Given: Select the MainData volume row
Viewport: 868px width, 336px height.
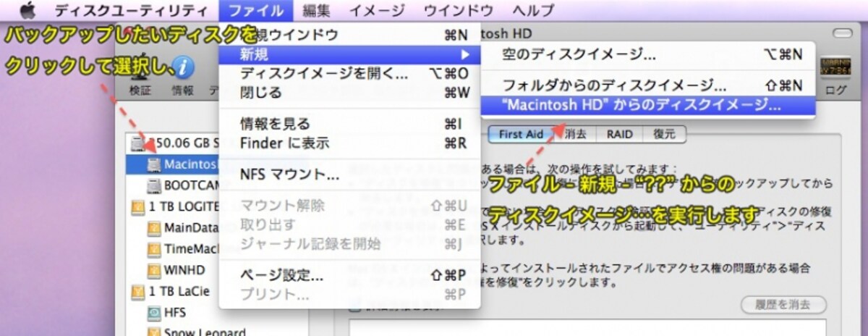Looking at the screenshot, I should [x=173, y=228].
